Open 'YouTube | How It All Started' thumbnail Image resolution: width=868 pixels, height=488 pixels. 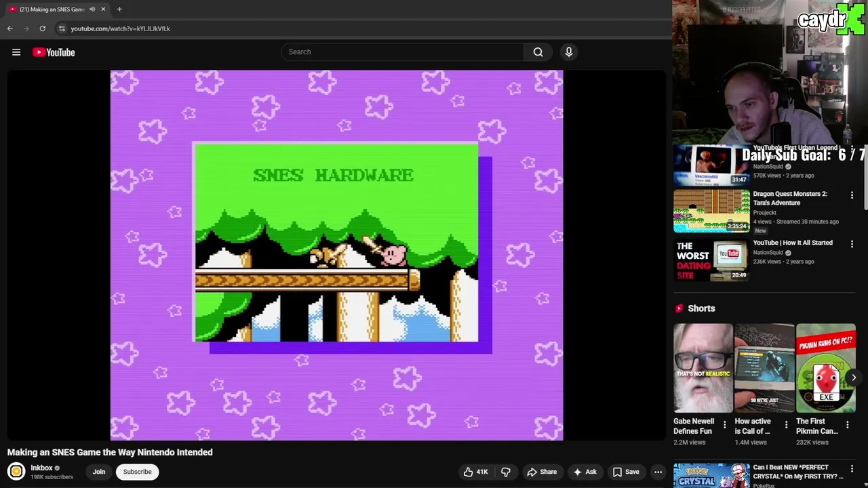tap(711, 260)
